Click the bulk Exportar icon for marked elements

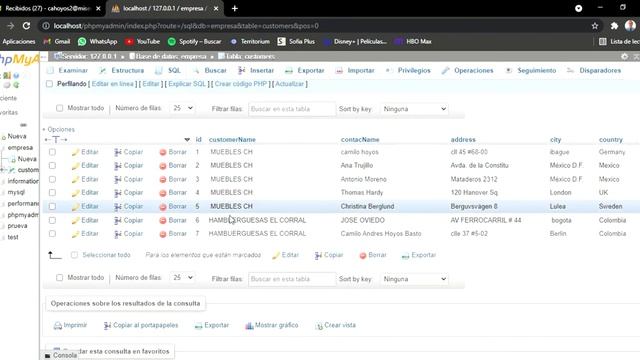(405, 256)
